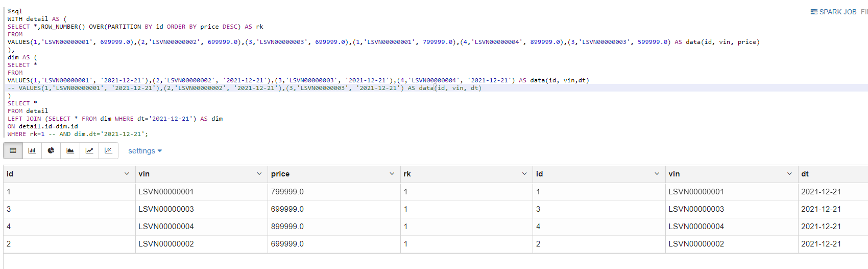The width and height of the screenshot is (868, 269).
Task: Click the LEFT JOIN line in SQL editor
Action: pyautogui.click(x=115, y=119)
